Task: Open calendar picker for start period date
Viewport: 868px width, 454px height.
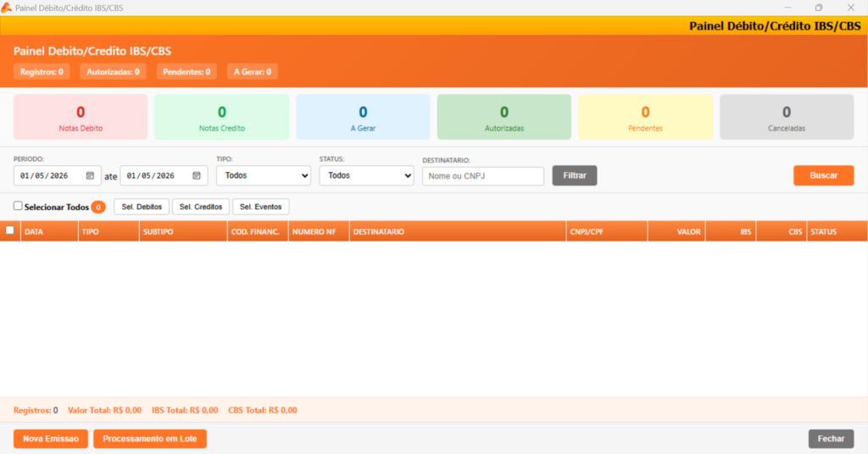Action: point(90,176)
